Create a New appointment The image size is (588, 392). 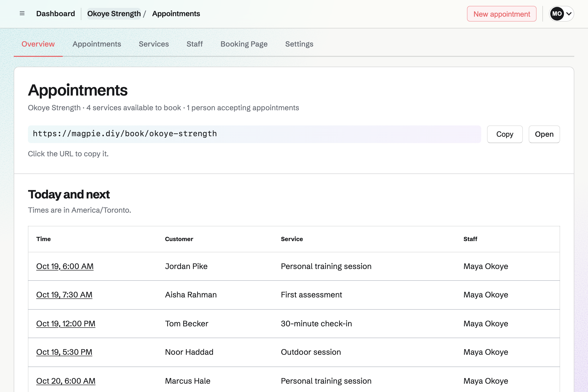502,14
